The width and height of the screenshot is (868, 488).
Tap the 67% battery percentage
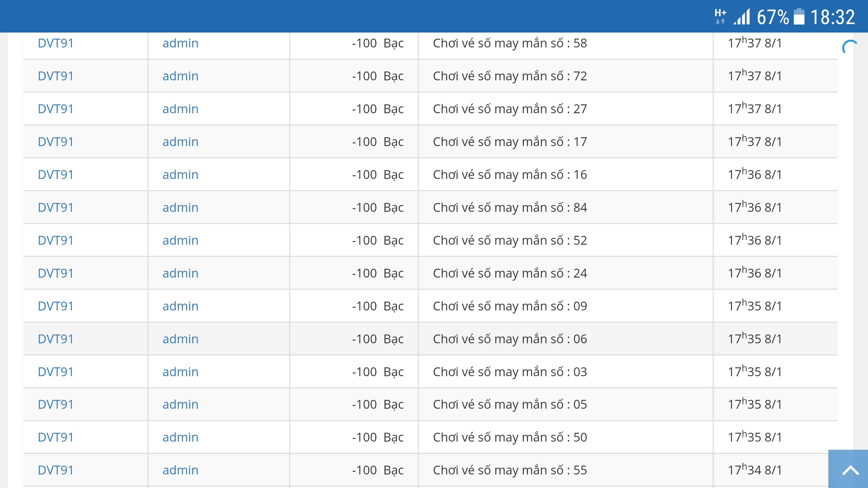(x=773, y=17)
